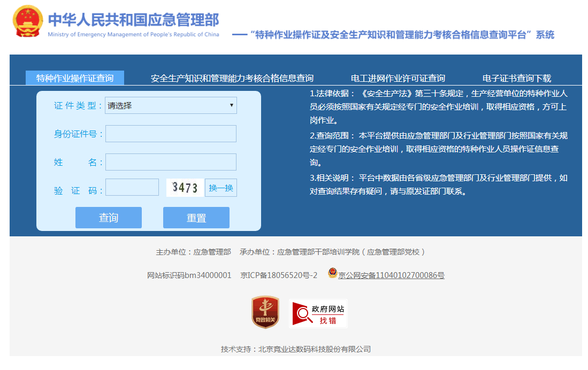
Task: Click the 3473 captcha image
Action: 185,188
